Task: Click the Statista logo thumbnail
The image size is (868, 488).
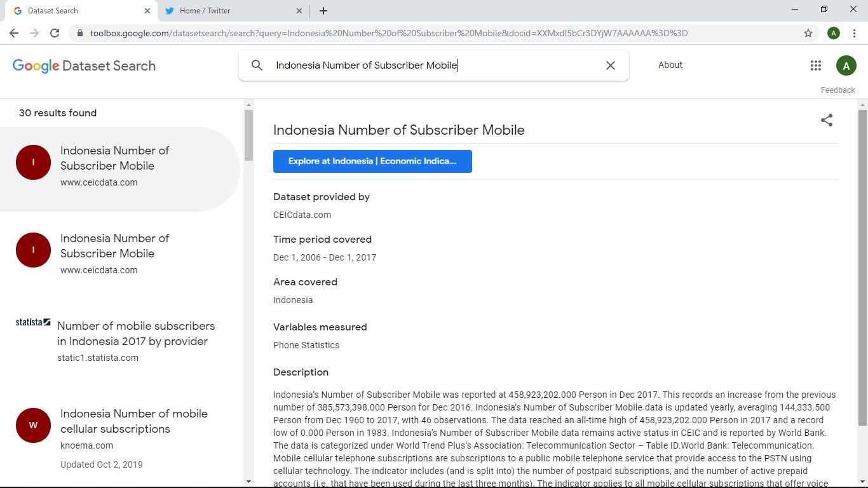Action: click(x=33, y=322)
